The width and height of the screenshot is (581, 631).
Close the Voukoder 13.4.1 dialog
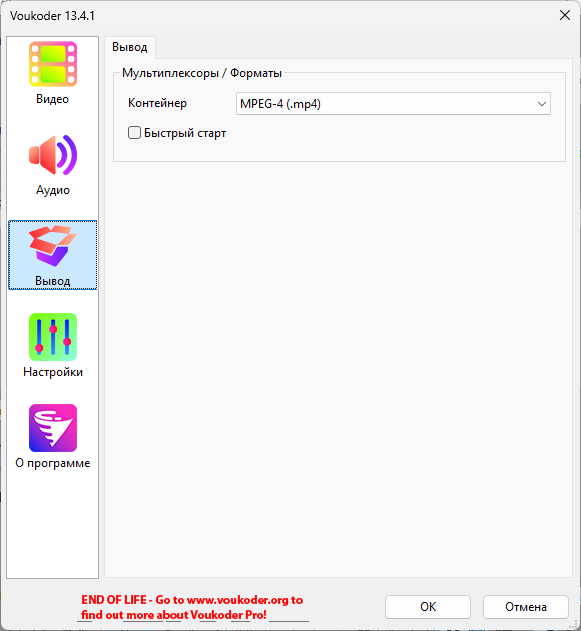[565, 15]
